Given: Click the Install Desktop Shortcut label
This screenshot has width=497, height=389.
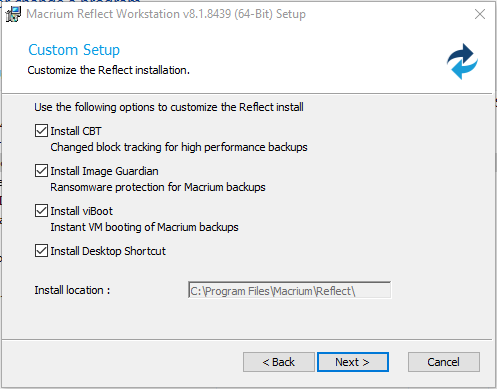Looking at the screenshot, I should click(x=108, y=251).
